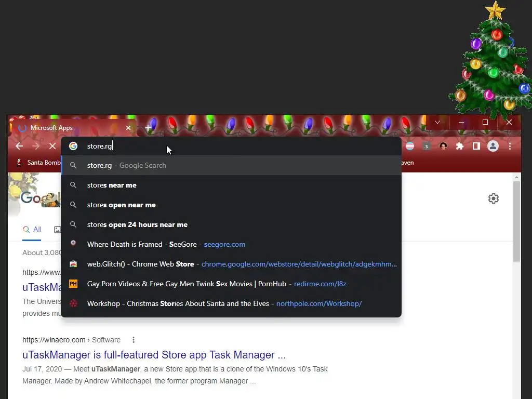Click the PornHub favicon in suggestions
Viewport: 532px width, 399px height.
[73, 283]
